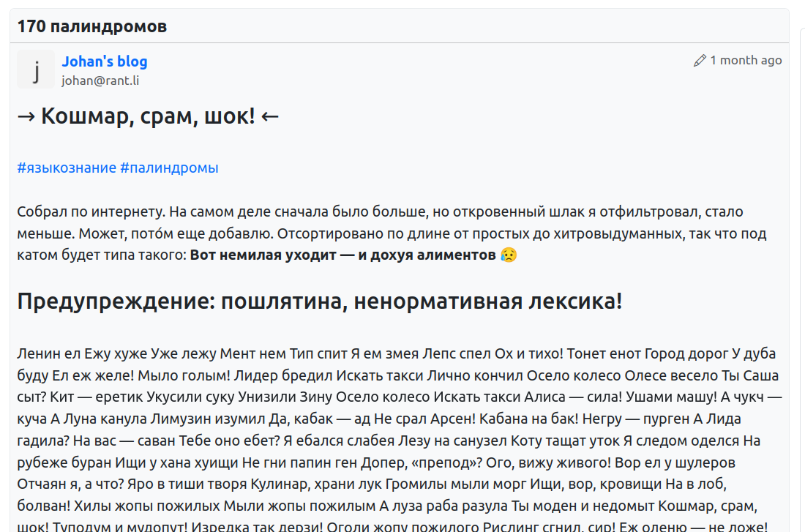The image size is (805, 532).
Task: Click the left arrow ending the heading
Action: coord(270,116)
